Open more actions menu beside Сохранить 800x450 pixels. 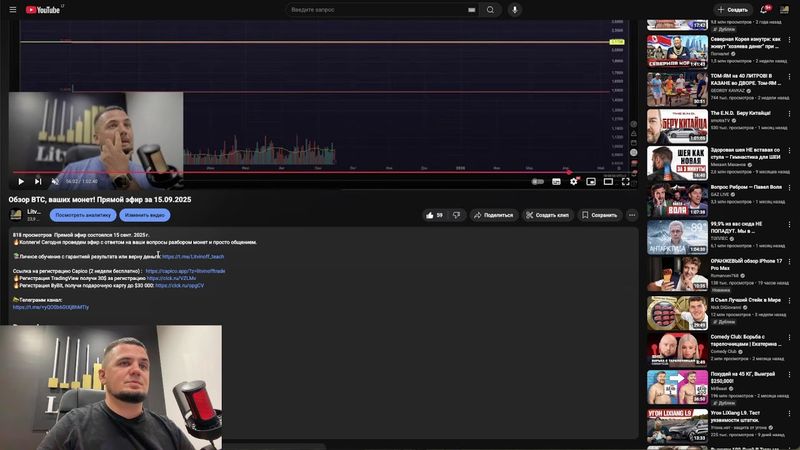pos(632,215)
